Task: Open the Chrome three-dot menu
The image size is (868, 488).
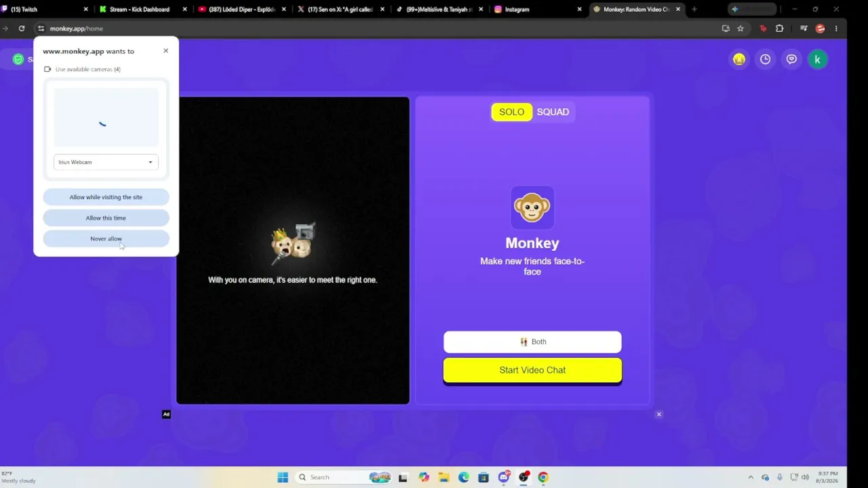Action: click(836, 28)
